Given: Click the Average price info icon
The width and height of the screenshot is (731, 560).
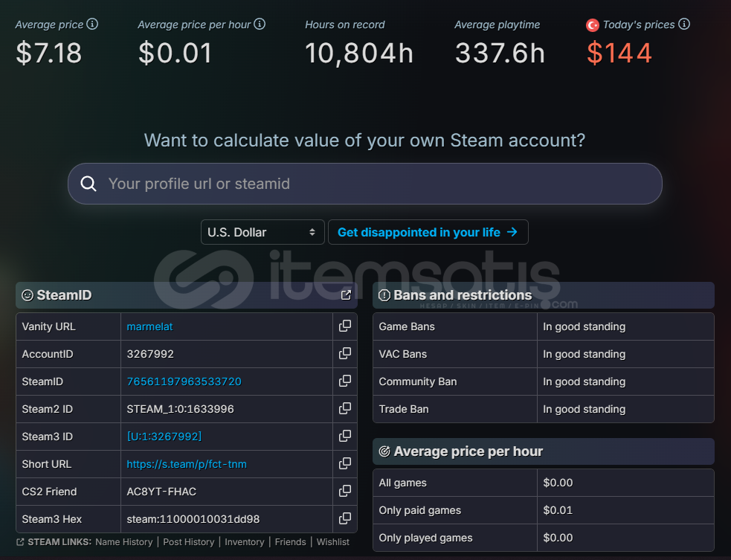Looking at the screenshot, I should pos(92,24).
